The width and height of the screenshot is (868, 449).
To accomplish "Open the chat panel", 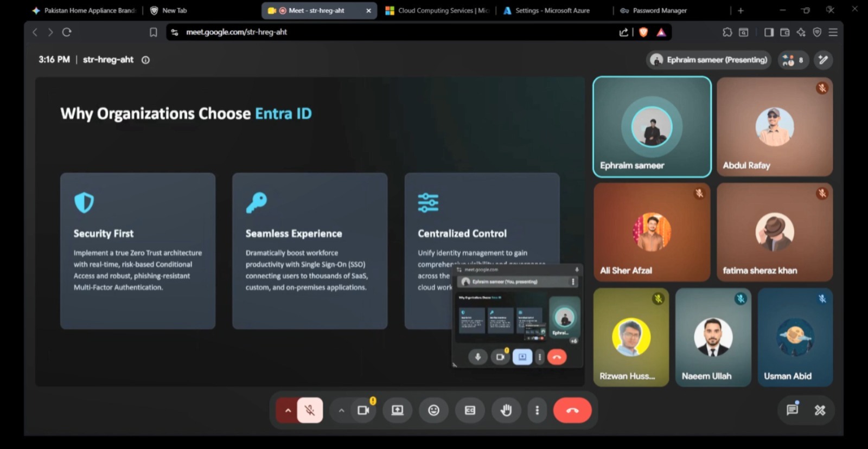I will (793, 410).
